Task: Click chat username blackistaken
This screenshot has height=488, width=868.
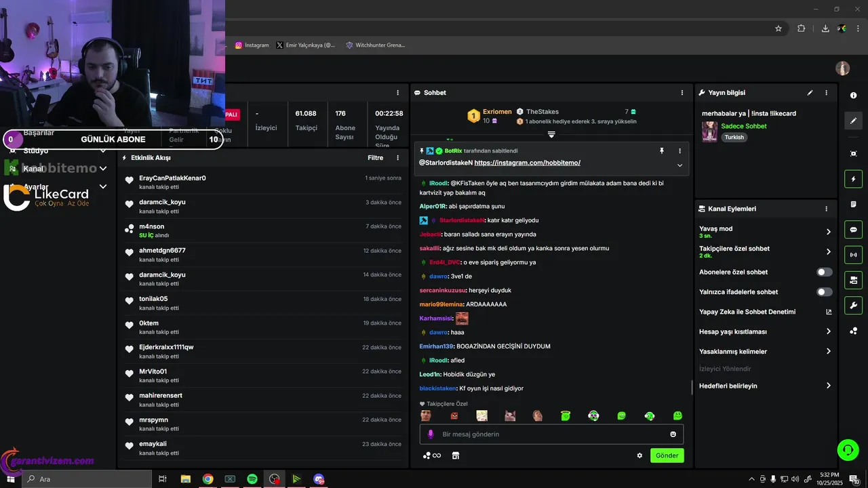Action: pyautogui.click(x=438, y=388)
